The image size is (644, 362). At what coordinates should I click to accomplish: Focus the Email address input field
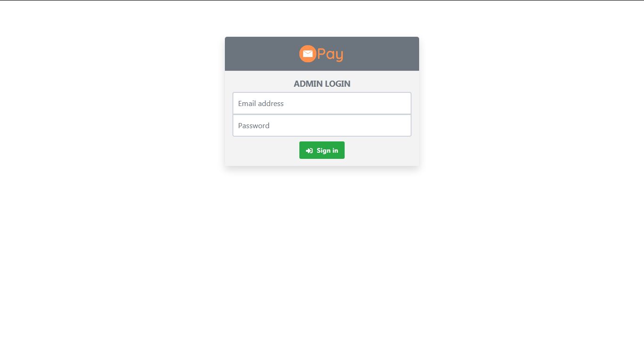(x=322, y=103)
